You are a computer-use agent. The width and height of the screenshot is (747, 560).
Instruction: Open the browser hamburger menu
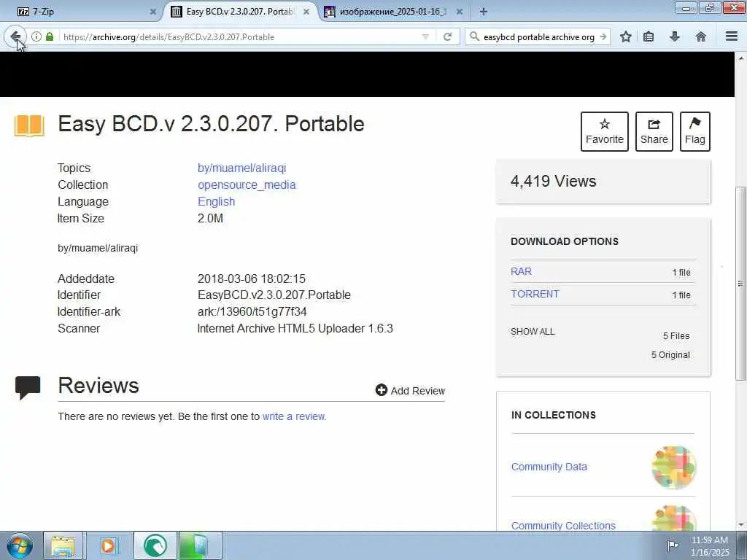pyautogui.click(x=732, y=36)
